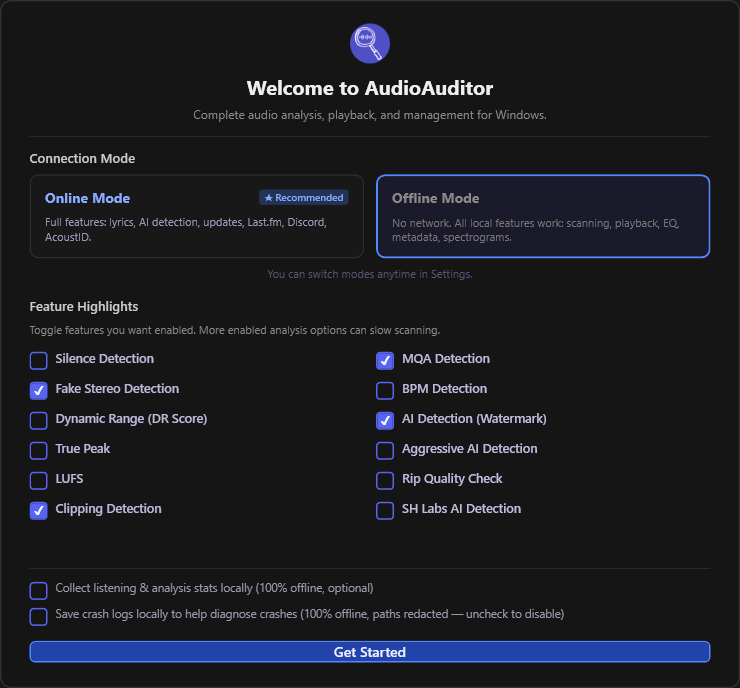Enable BPM Detection
Viewport: 740px width, 688px height.
tap(385, 391)
